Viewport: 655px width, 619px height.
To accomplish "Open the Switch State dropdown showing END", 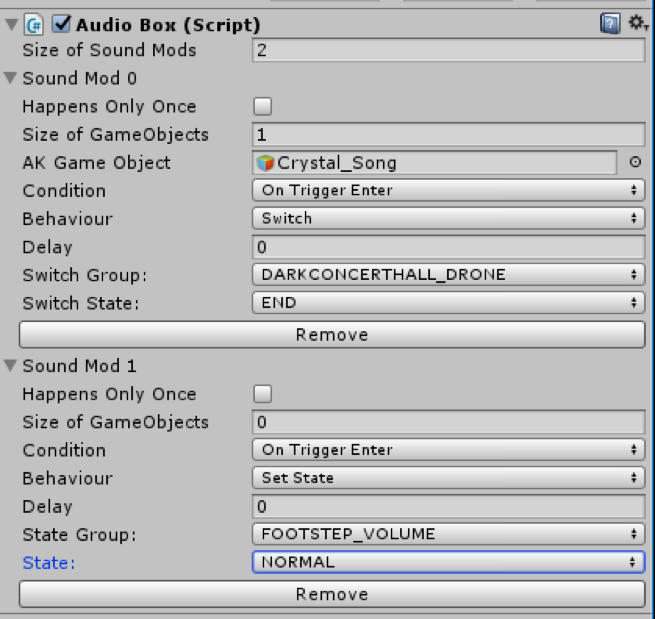I will pyautogui.click(x=449, y=302).
